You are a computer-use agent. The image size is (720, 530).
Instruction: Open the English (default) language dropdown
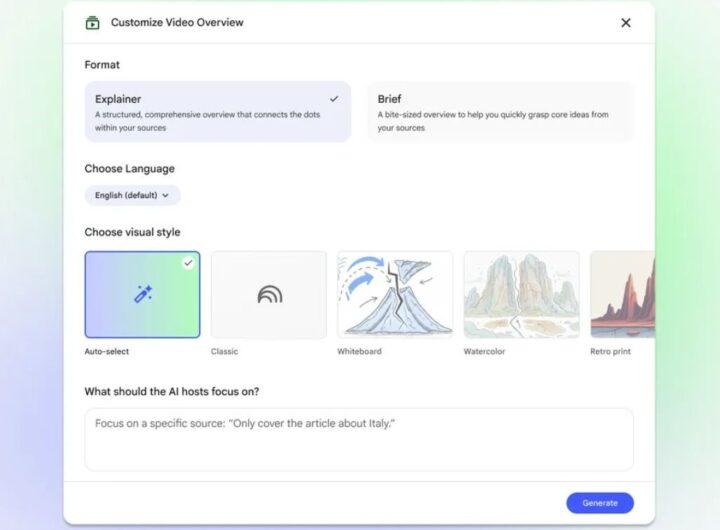tap(132, 196)
